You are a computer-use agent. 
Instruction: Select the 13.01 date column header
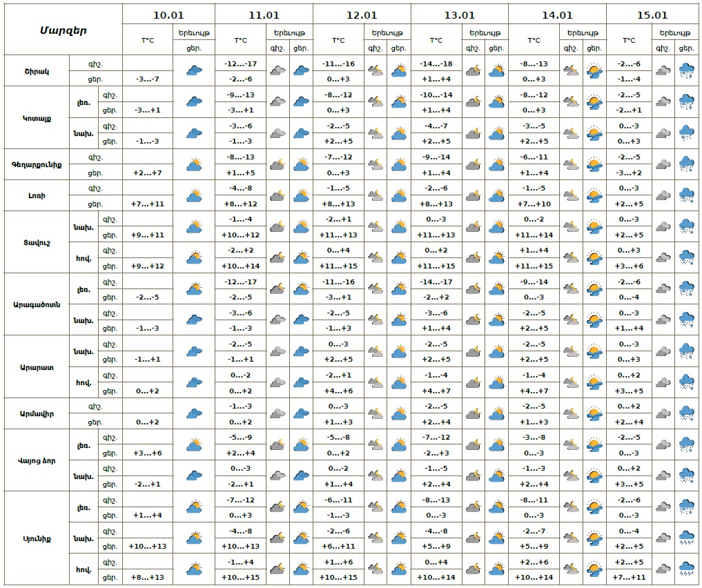(x=459, y=14)
